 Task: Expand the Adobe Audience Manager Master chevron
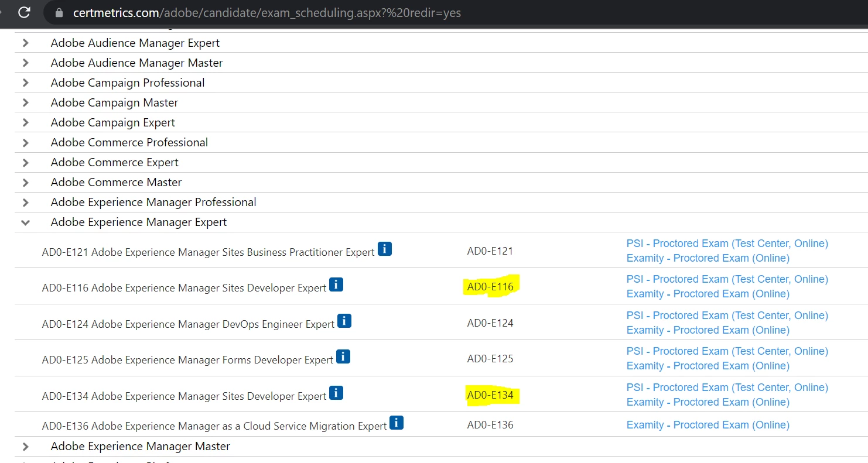(25, 63)
